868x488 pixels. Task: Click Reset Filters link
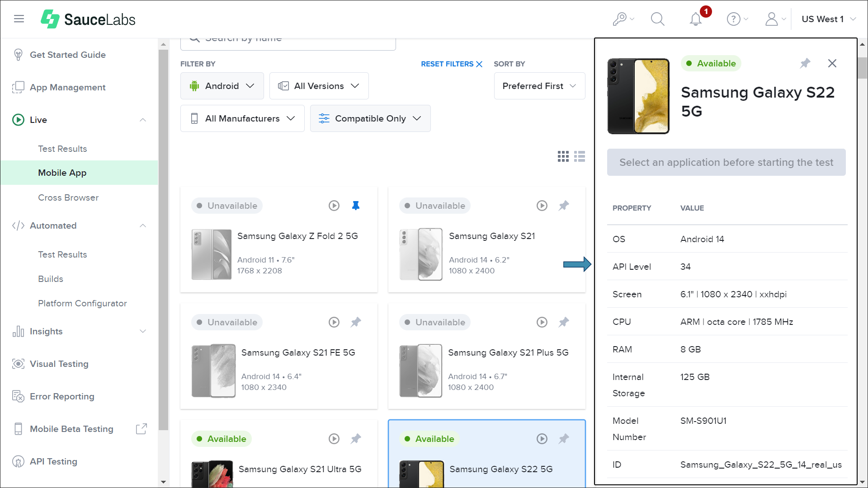[452, 64]
